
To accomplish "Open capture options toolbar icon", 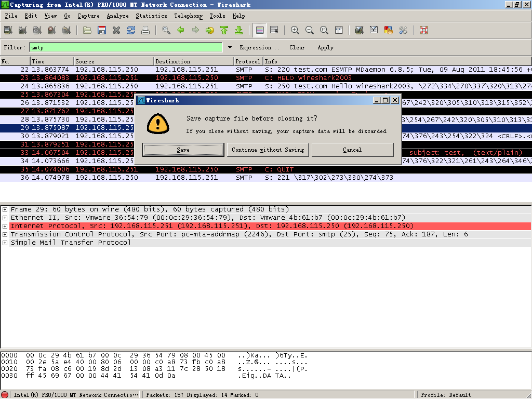I will pos(23,30).
